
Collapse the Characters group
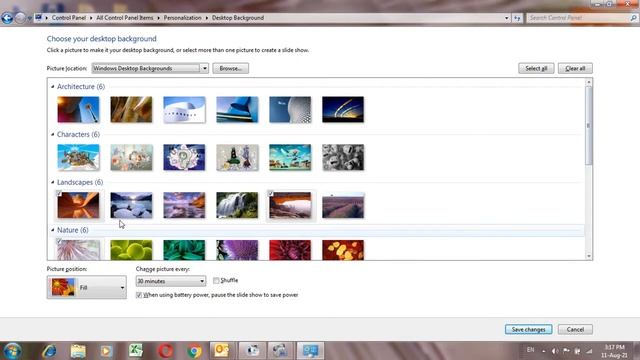pyautogui.click(x=53, y=134)
